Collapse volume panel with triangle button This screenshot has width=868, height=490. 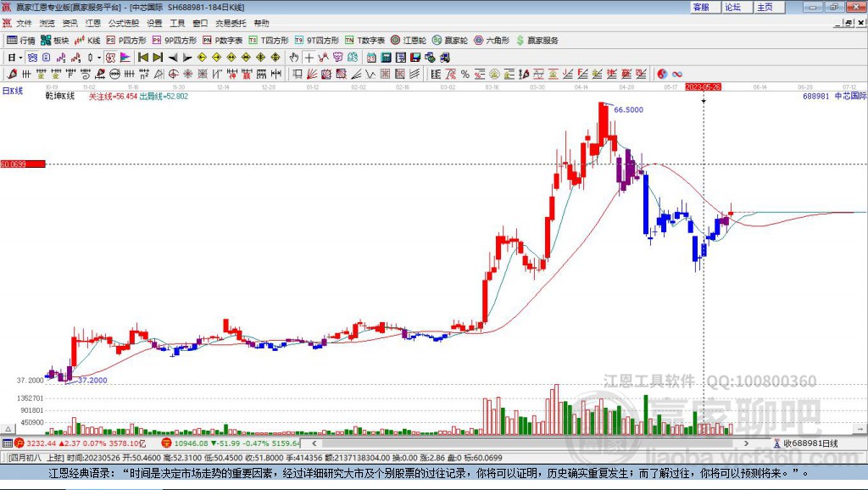point(8,429)
